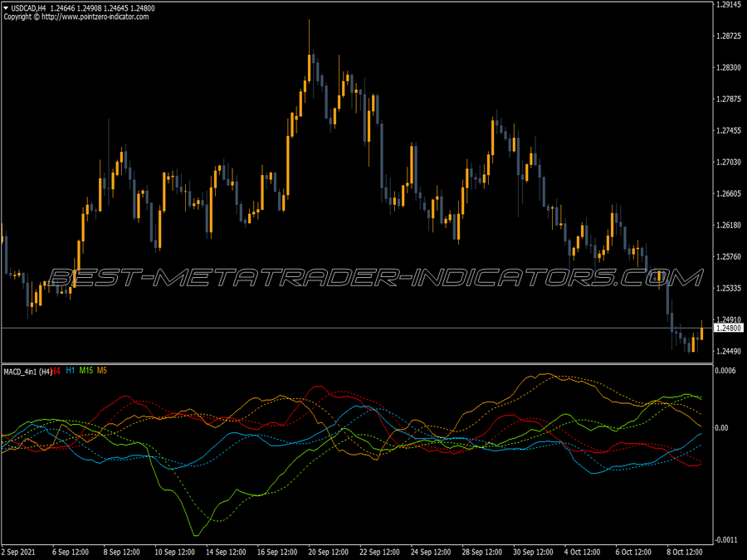
Task: Click indicator scale value 0.00
Action: [x=722, y=427]
